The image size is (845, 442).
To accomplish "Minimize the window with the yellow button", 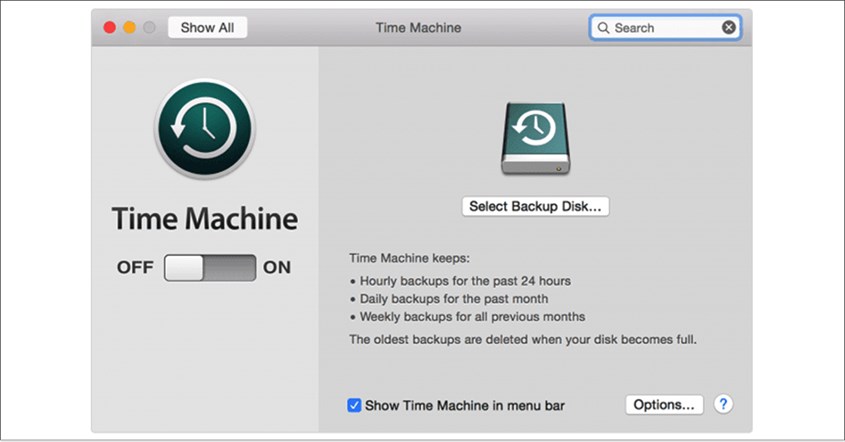I will coord(129,27).
